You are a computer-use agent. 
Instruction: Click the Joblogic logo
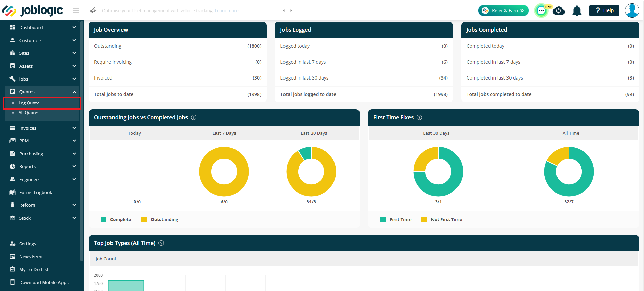pos(32,10)
